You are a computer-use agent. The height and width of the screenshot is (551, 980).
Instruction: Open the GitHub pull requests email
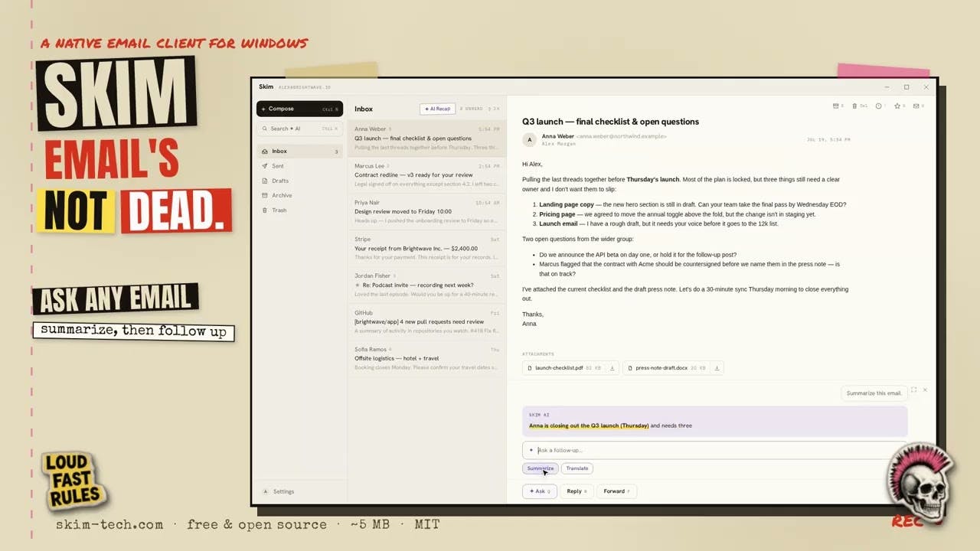point(426,321)
